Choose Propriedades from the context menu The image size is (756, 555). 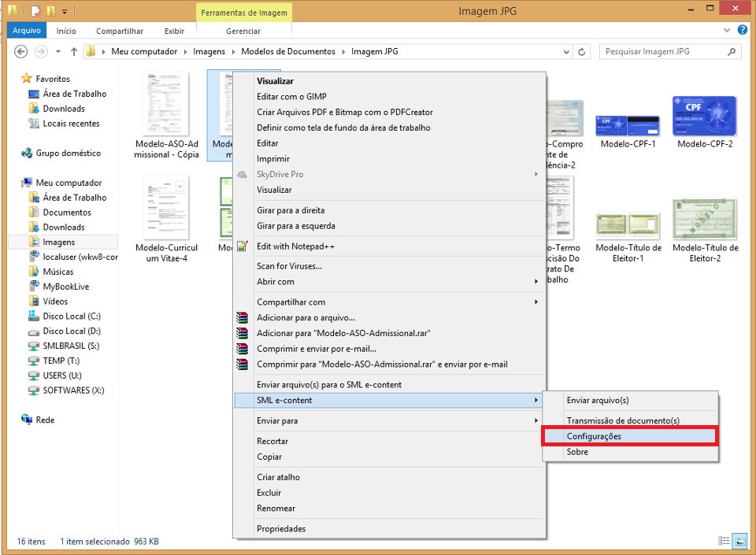(281, 529)
